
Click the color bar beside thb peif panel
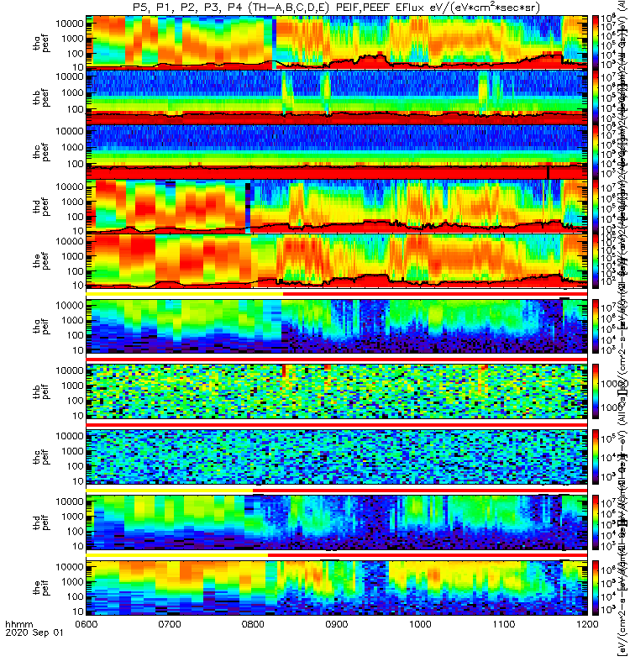point(596,391)
